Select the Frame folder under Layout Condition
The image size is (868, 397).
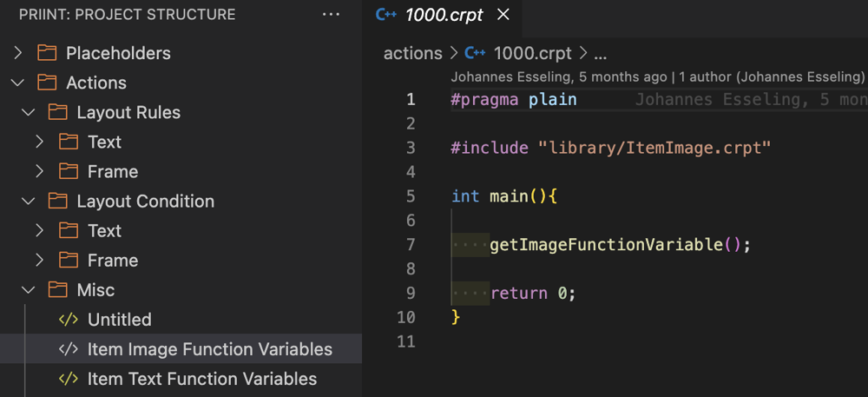pos(181,261)
